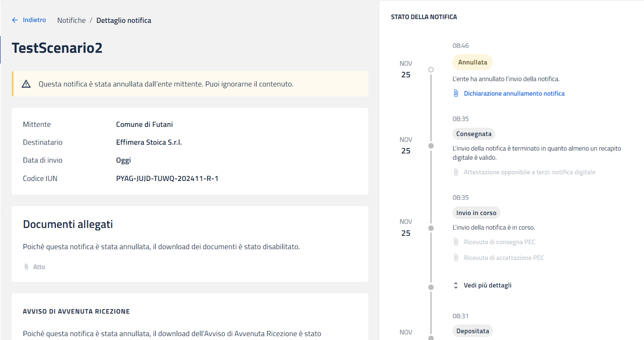Open Dichiarazione annullamento notifica link
644x340 pixels.
(x=514, y=93)
